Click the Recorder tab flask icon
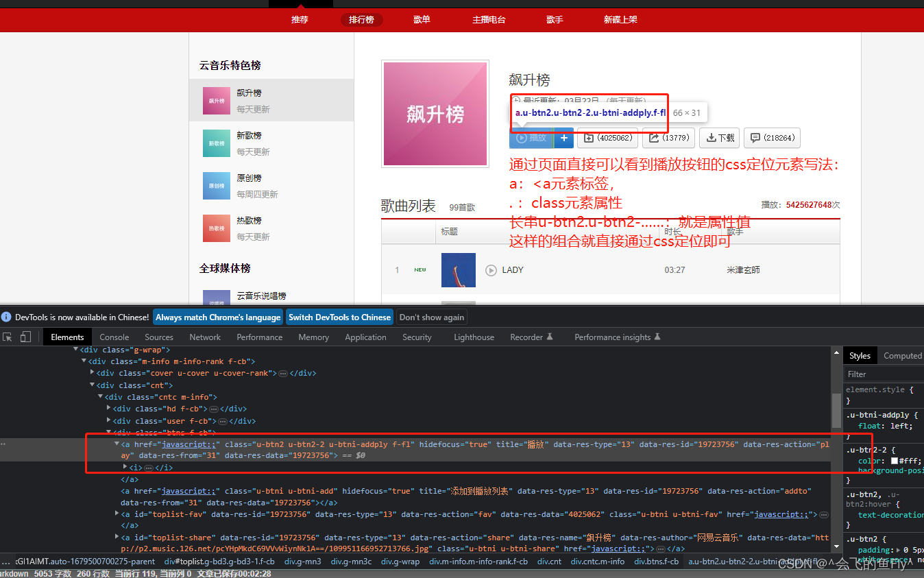 549,337
